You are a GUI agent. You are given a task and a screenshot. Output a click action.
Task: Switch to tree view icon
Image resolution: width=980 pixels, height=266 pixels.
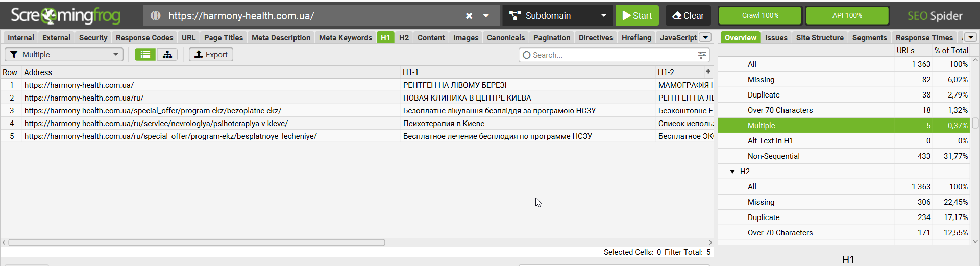tap(167, 55)
